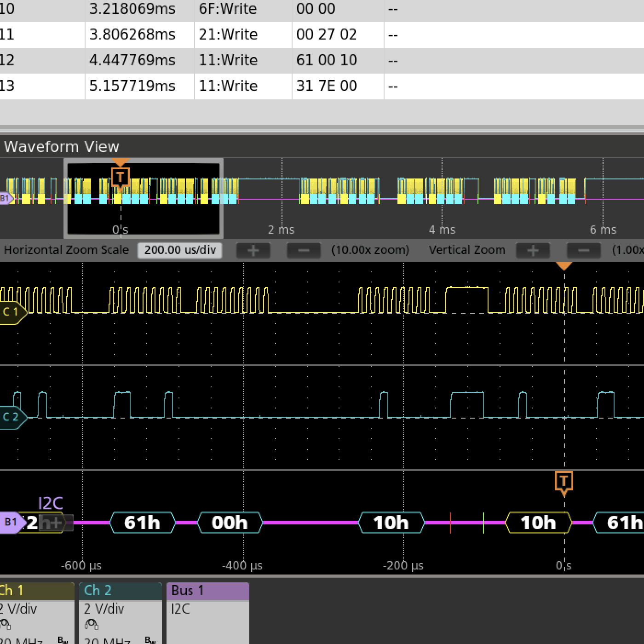Image resolution: width=644 pixels, height=644 pixels.
Task: Edit the Horizontal Zoom Scale value field
Action: point(180,250)
